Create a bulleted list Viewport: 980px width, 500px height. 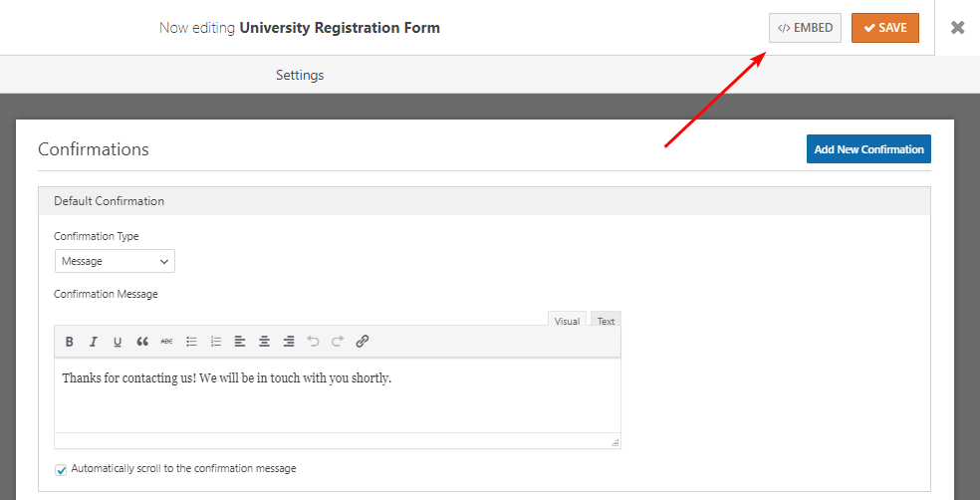click(191, 342)
